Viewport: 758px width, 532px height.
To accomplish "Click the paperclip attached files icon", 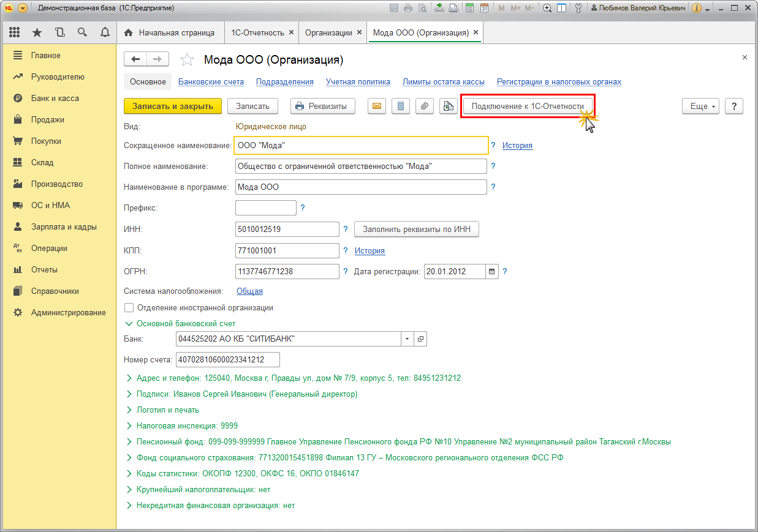I will pos(424,106).
